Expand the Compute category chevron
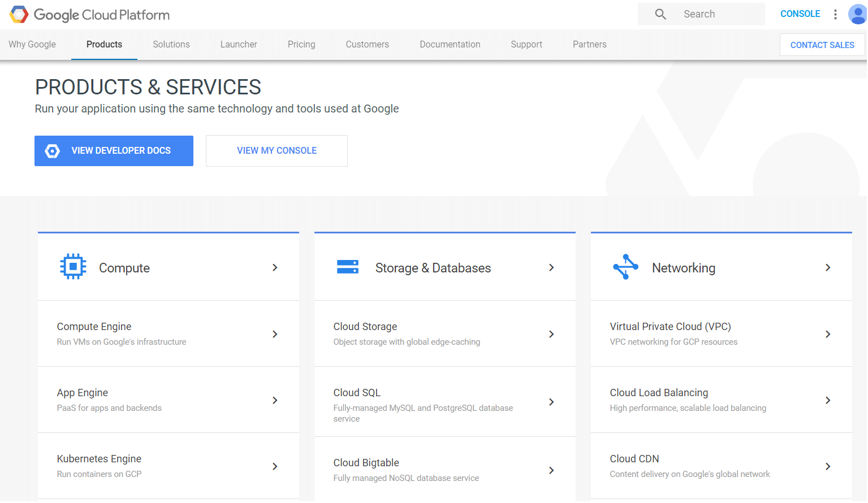The height and width of the screenshot is (503, 868). point(275,267)
